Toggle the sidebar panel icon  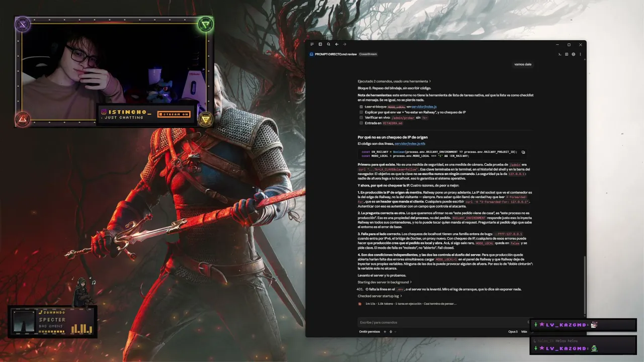320,44
